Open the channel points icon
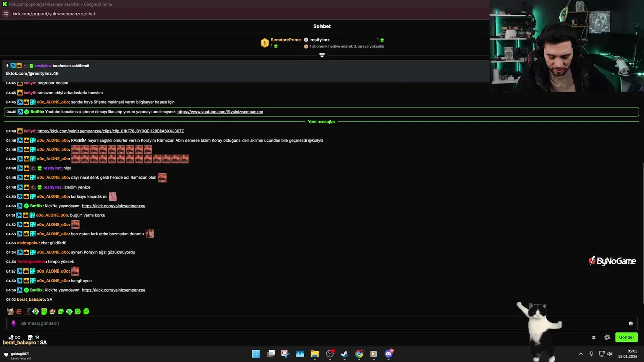The height and width of the screenshot is (362, 644). pyautogui.click(x=11, y=337)
